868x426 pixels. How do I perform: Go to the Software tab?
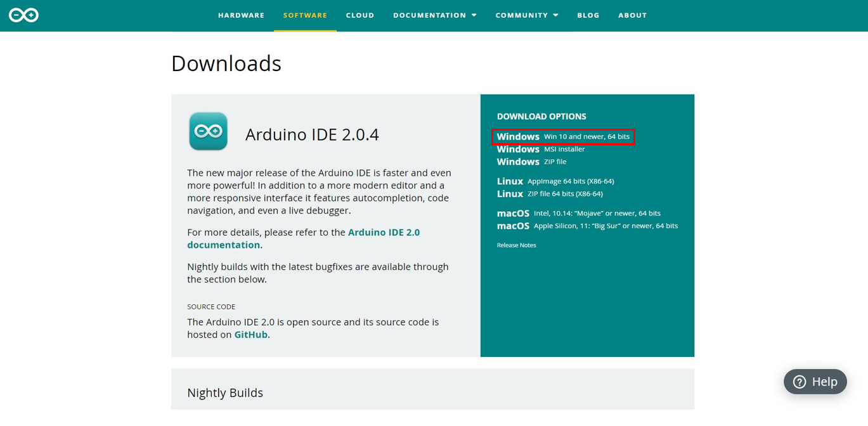pyautogui.click(x=305, y=15)
